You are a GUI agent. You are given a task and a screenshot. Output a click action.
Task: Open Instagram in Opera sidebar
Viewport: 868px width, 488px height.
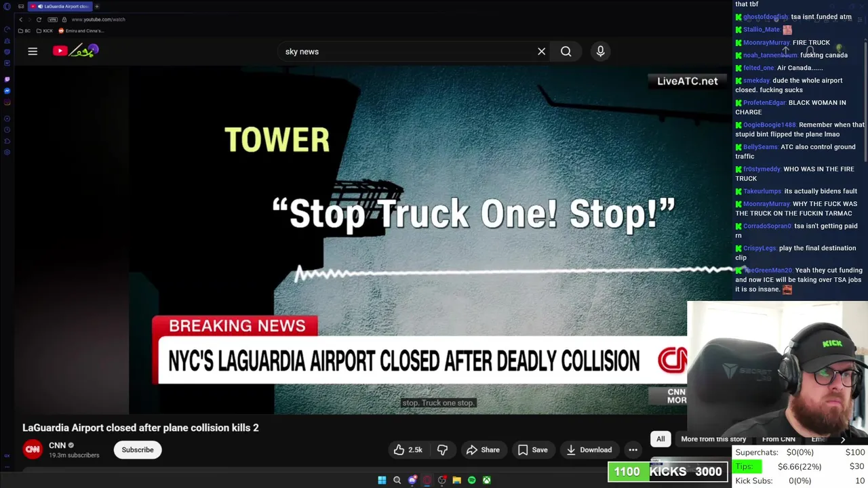pos(7,102)
